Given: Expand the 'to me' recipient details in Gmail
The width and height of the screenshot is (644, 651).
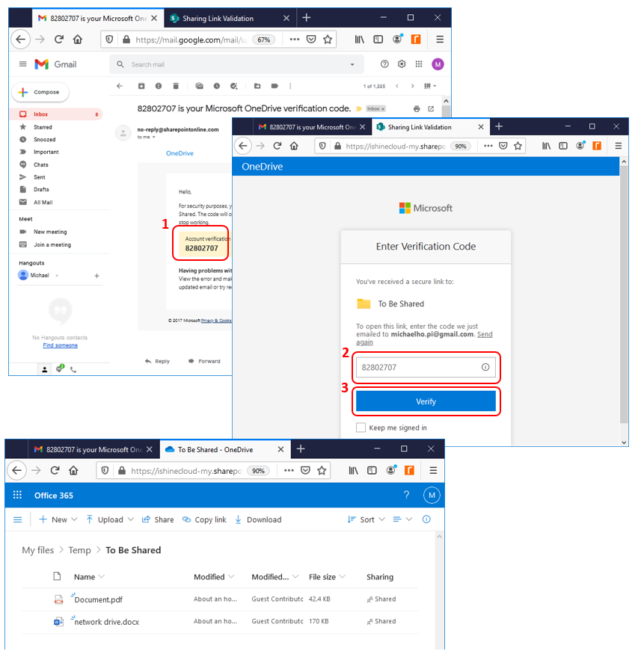Looking at the screenshot, I should tap(154, 137).
